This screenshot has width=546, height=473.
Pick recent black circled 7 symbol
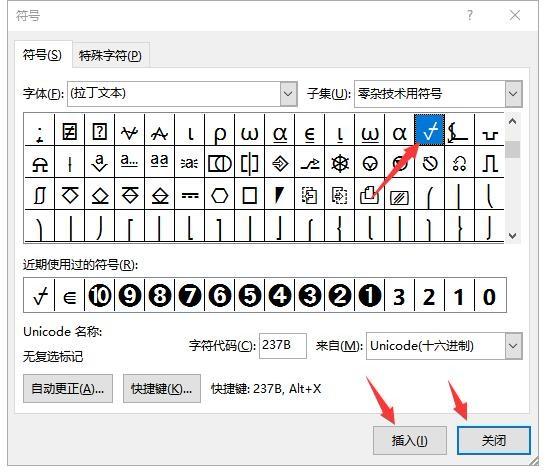[x=190, y=295]
